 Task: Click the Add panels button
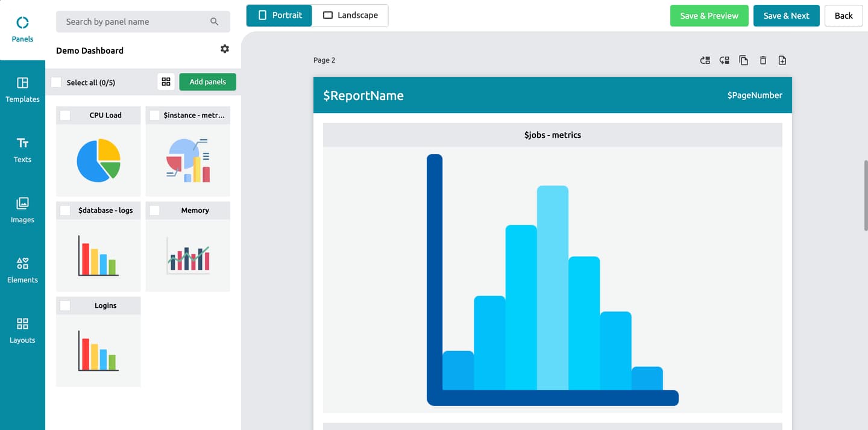pos(207,82)
